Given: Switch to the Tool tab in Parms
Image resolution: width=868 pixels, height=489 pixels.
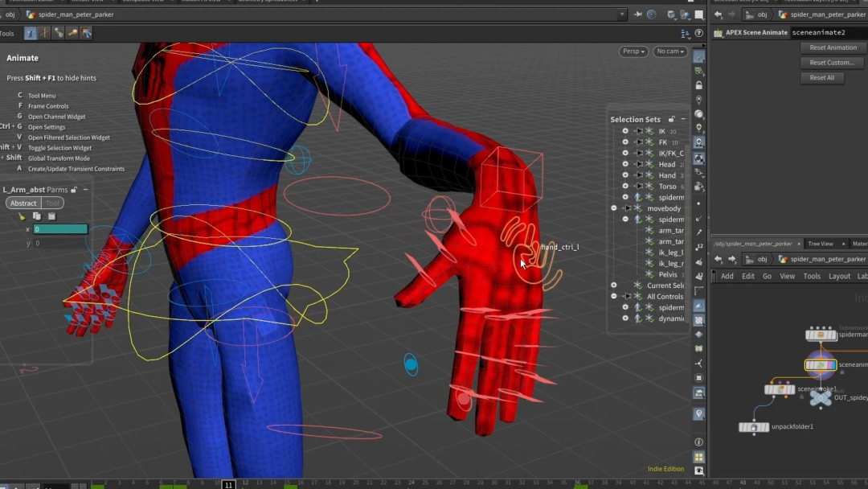Looking at the screenshot, I should point(52,203).
